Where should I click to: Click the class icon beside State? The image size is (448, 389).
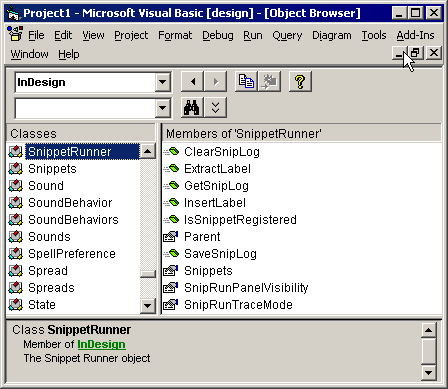(x=15, y=305)
